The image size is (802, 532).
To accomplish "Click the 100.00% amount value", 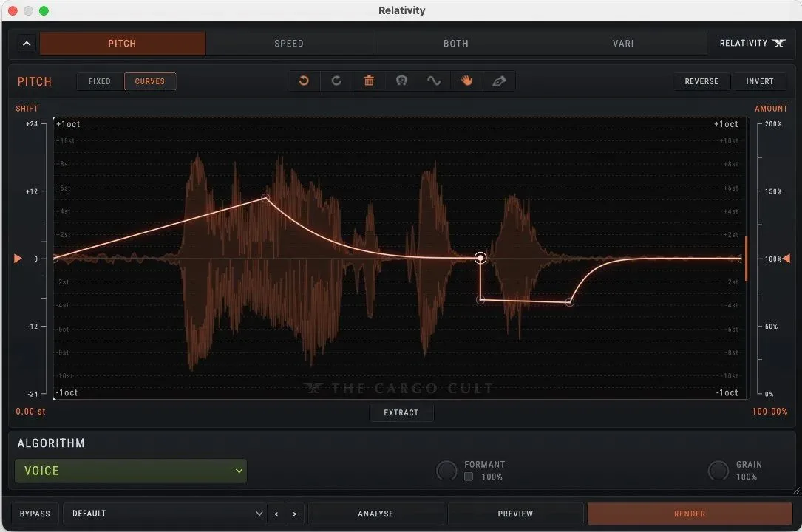I will pos(769,412).
